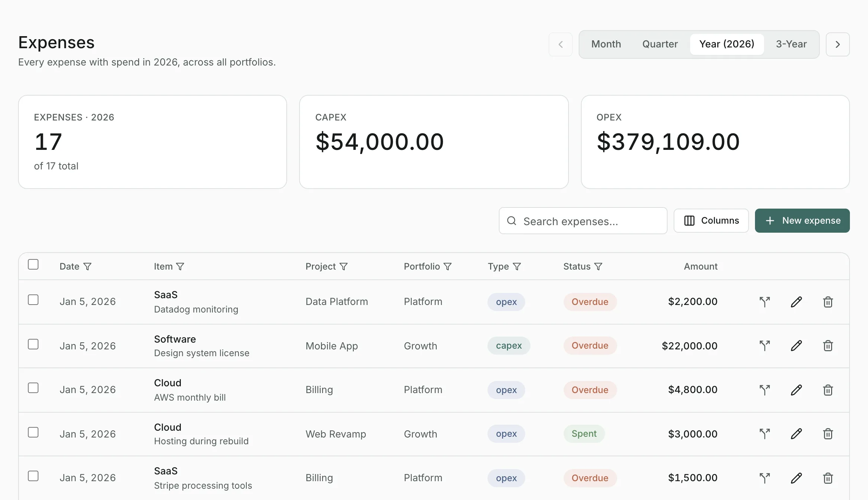Click the $379,109.00 OPEX total
The image size is (868, 500).
668,142
